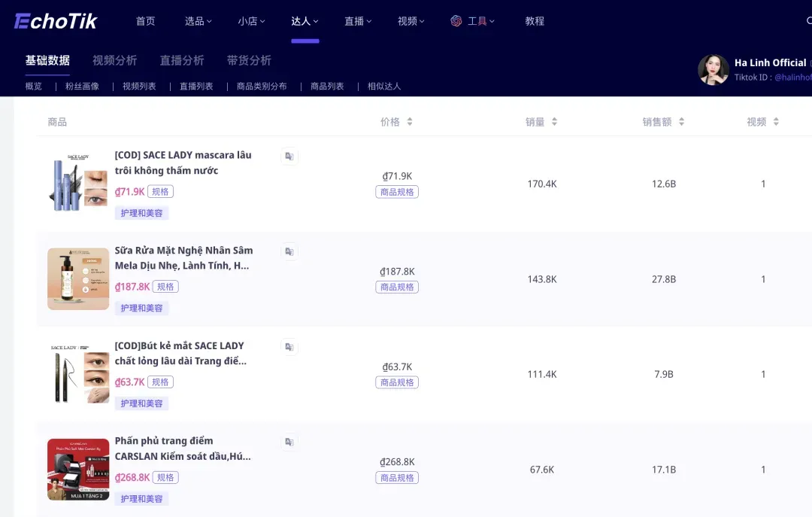Open CARSLAN powder product thumbnail
Image resolution: width=812 pixels, height=517 pixels.
coord(78,470)
